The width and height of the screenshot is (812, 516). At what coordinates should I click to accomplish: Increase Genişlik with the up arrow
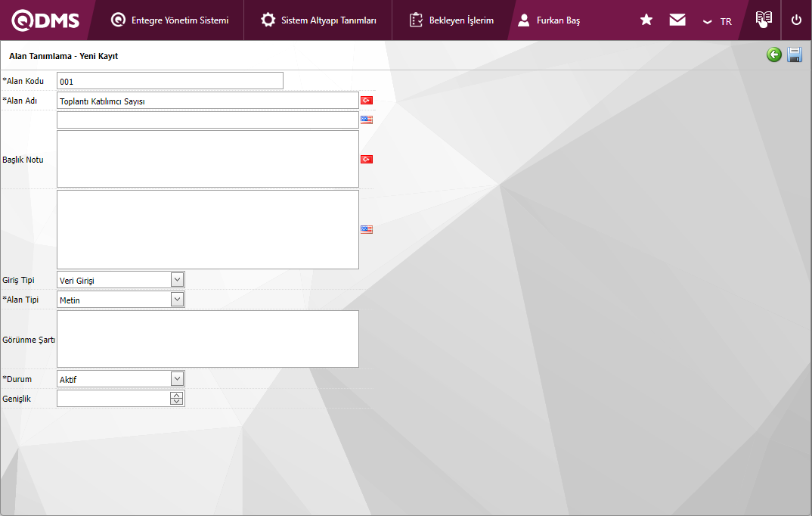(177, 395)
